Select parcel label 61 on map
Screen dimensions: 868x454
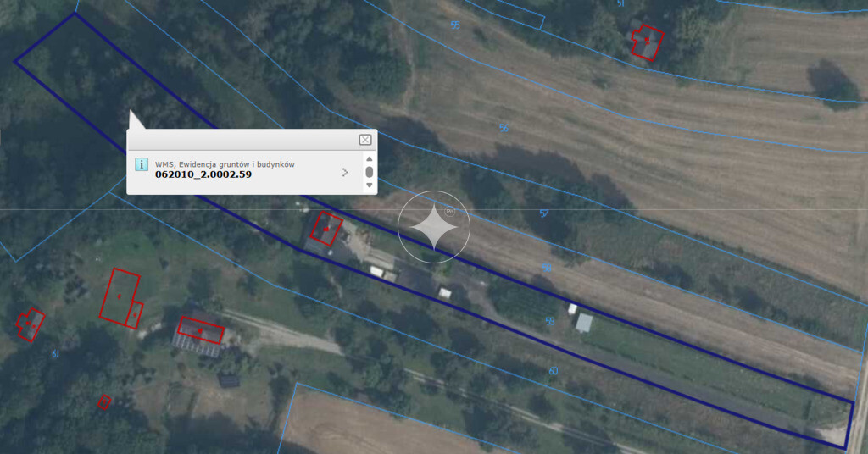(55, 354)
